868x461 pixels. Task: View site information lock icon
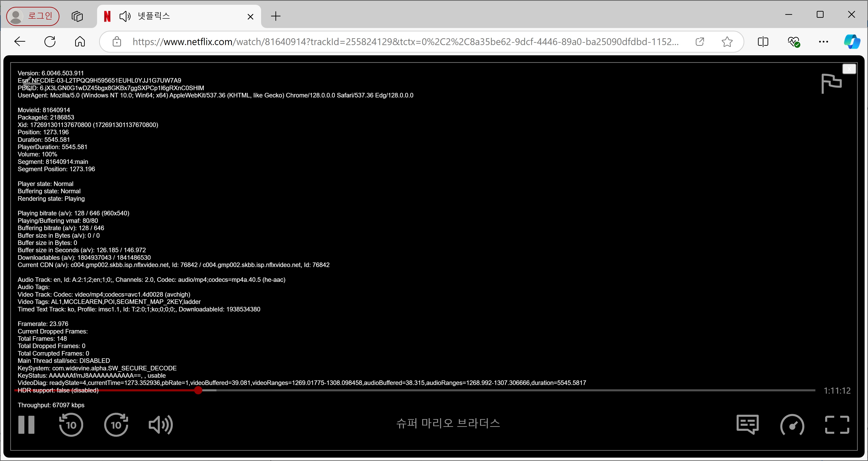(x=117, y=42)
